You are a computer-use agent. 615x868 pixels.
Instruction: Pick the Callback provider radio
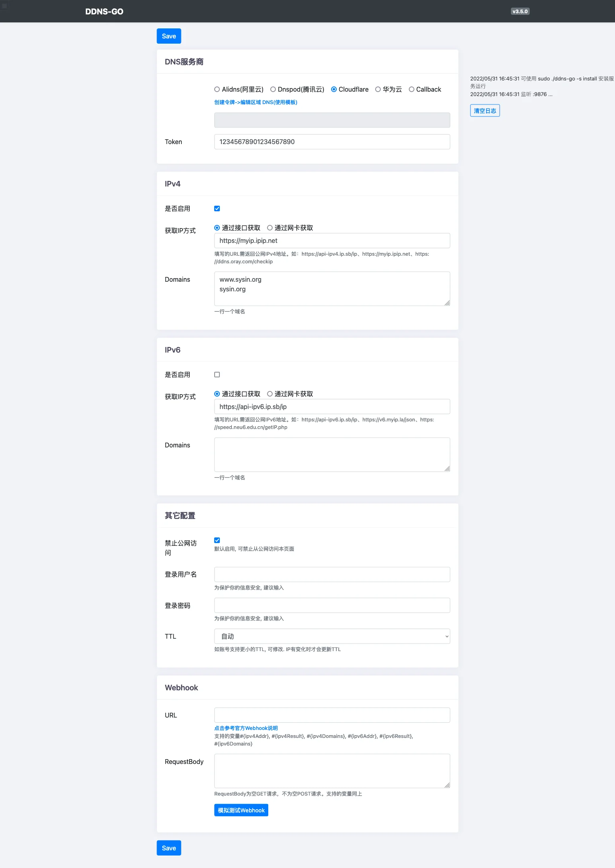(412, 89)
